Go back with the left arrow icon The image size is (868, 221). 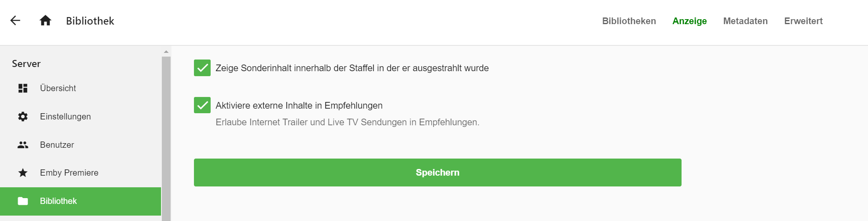pos(15,20)
